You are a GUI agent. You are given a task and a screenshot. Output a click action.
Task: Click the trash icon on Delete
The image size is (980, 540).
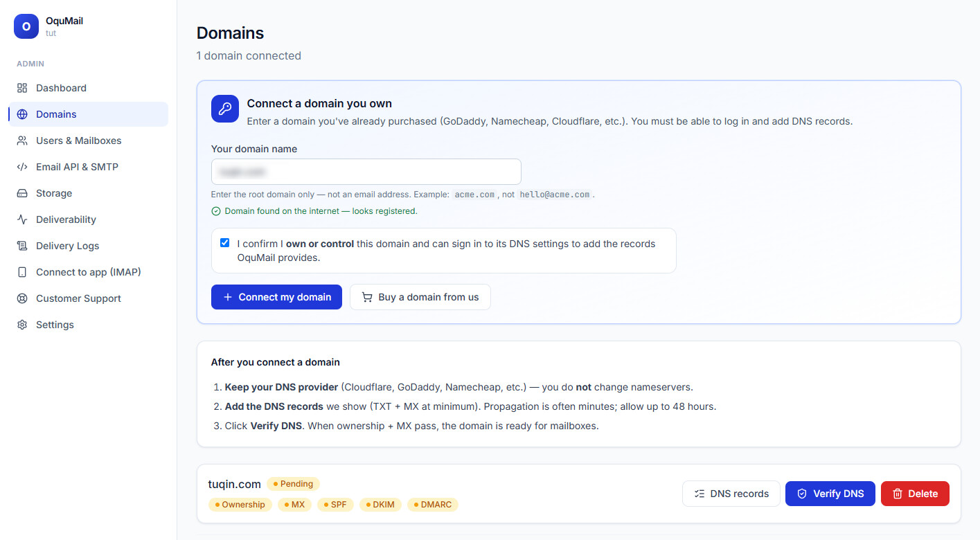pyautogui.click(x=898, y=494)
